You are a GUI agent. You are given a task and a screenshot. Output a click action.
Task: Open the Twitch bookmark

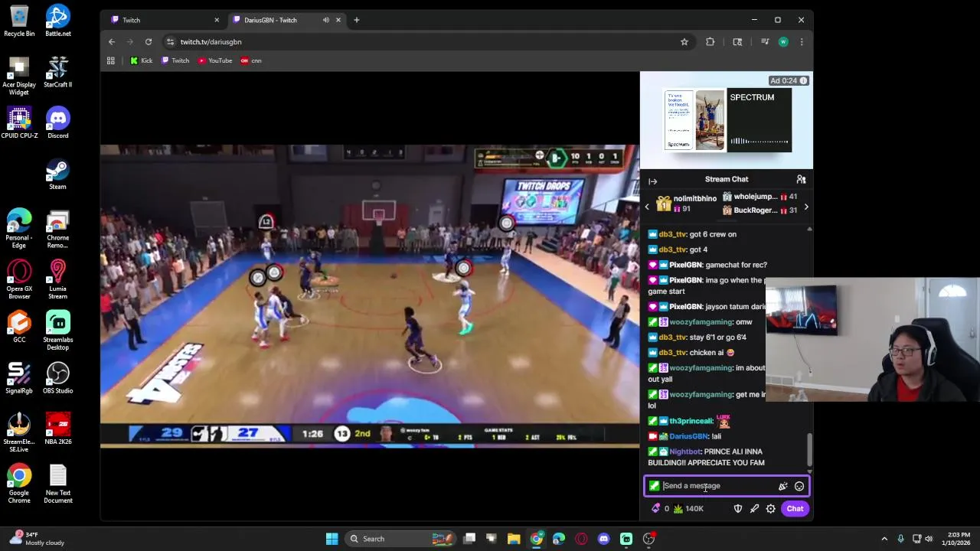175,60
